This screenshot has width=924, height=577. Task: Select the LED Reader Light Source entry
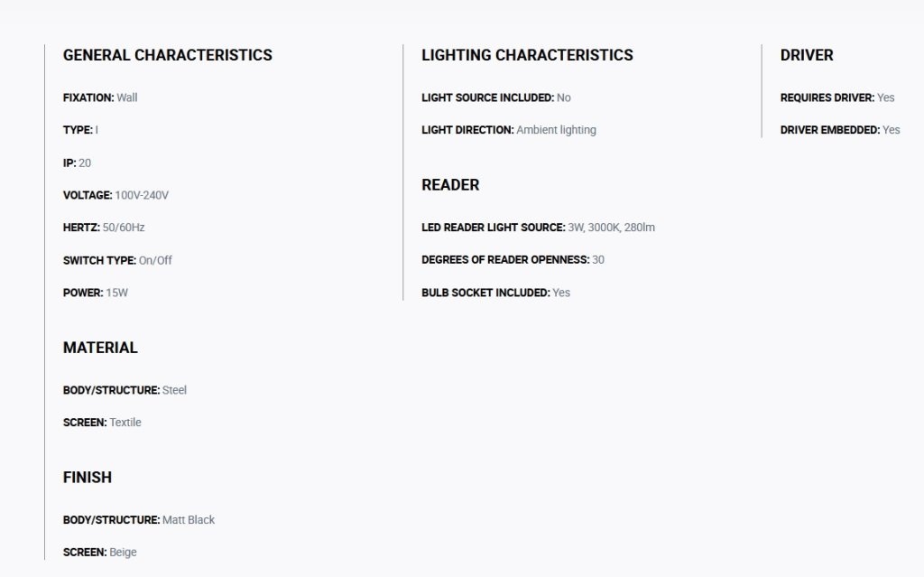coord(538,228)
